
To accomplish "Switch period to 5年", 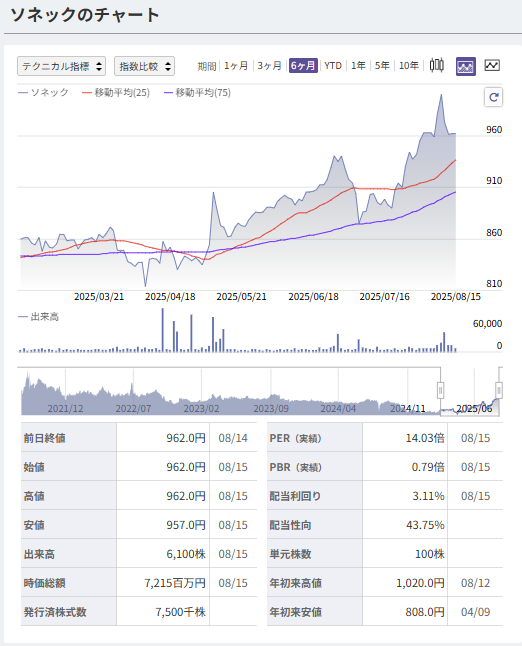I will [382, 66].
